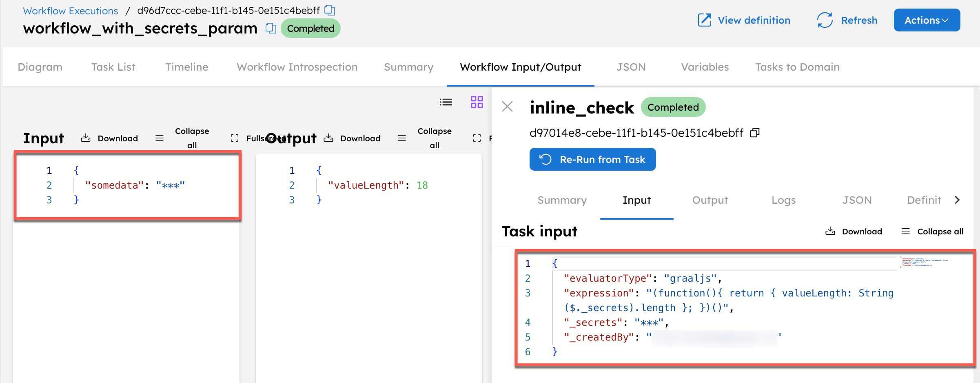This screenshot has width=980, height=383.
Task: Switch to the Task List tab
Action: pyautogui.click(x=113, y=67)
